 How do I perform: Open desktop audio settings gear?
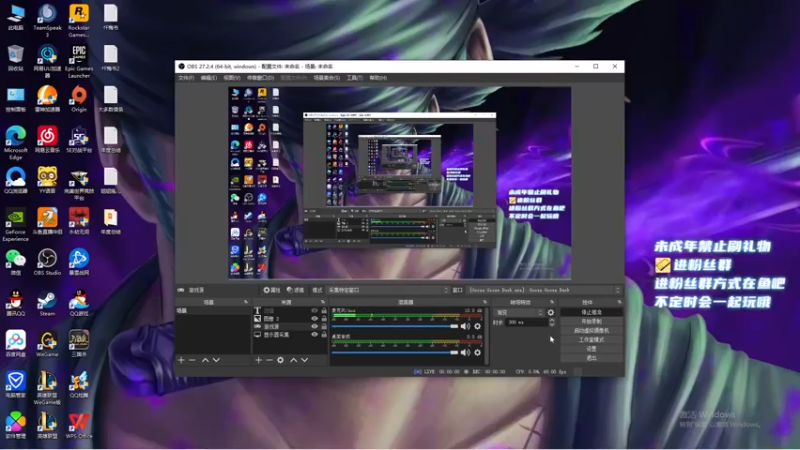point(478,353)
